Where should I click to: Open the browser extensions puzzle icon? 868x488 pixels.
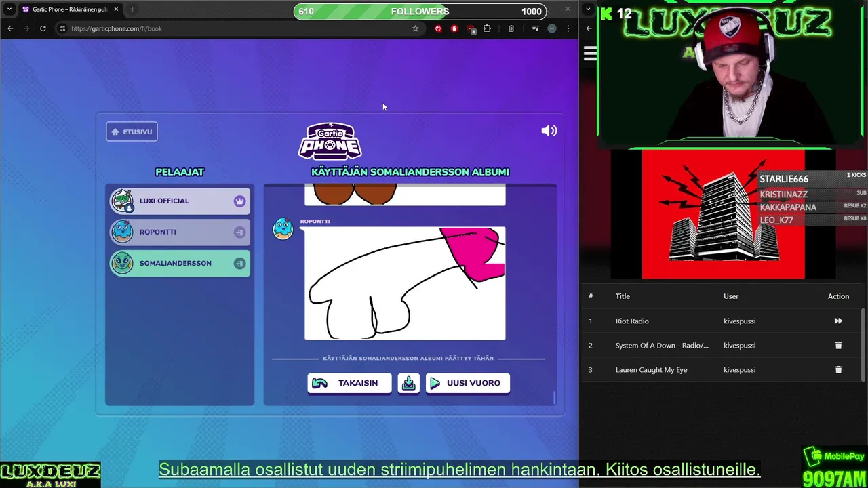tap(487, 28)
